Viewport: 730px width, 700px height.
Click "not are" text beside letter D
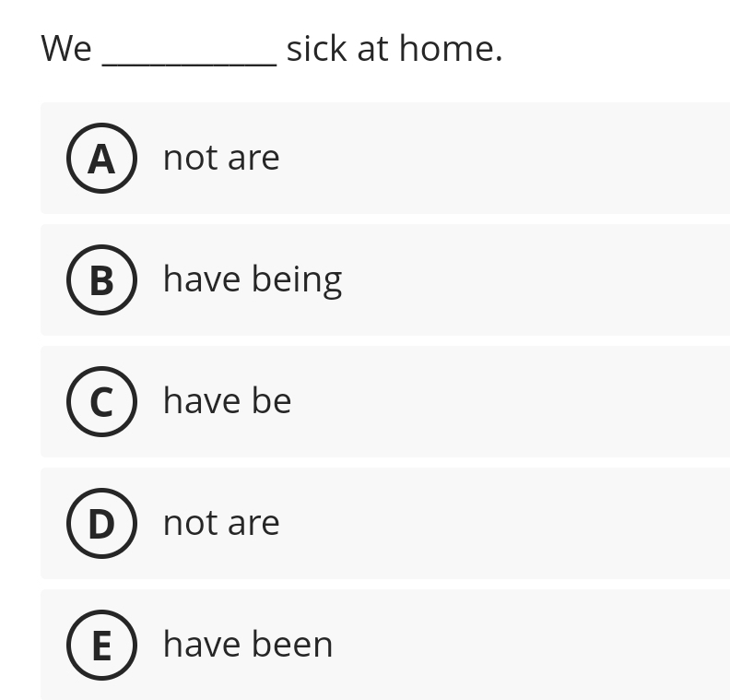[221, 523]
